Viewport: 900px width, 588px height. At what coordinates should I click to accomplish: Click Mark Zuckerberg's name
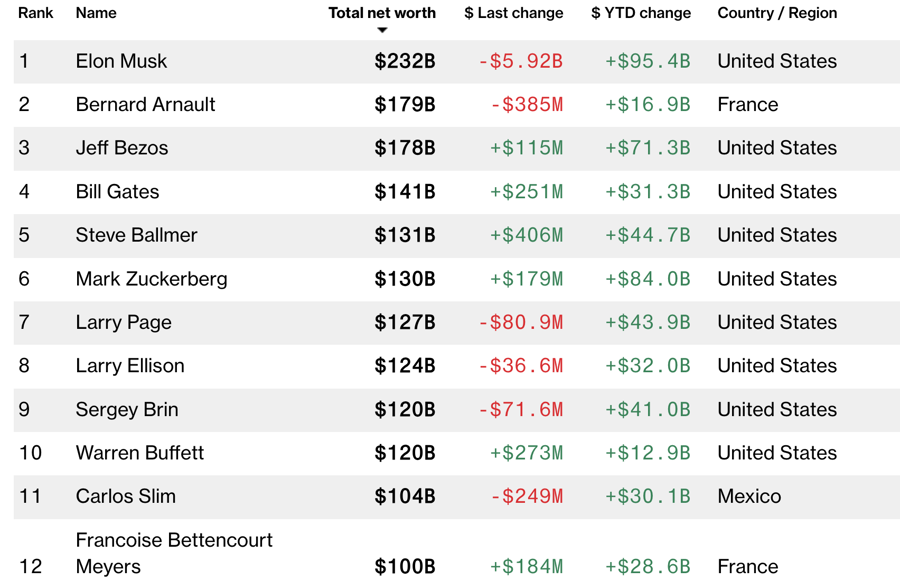[151, 279]
